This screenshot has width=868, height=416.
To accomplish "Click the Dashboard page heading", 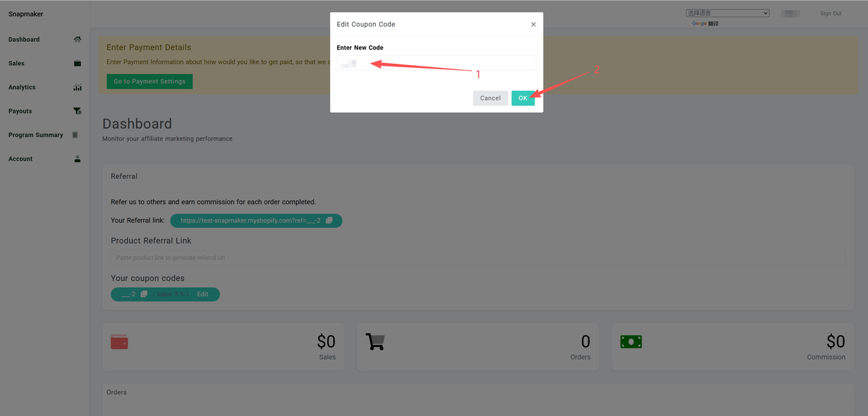I will (x=137, y=124).
